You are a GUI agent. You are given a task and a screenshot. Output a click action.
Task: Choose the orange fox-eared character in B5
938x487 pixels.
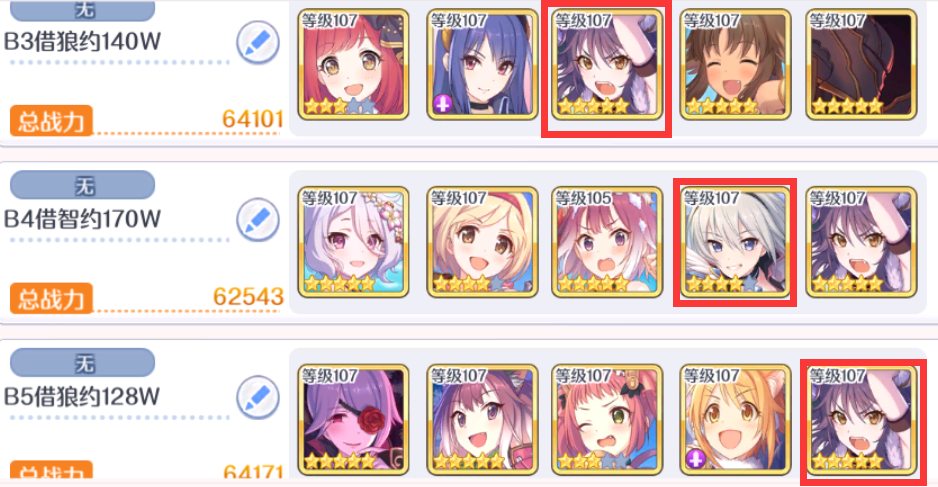tap(735, 420)
